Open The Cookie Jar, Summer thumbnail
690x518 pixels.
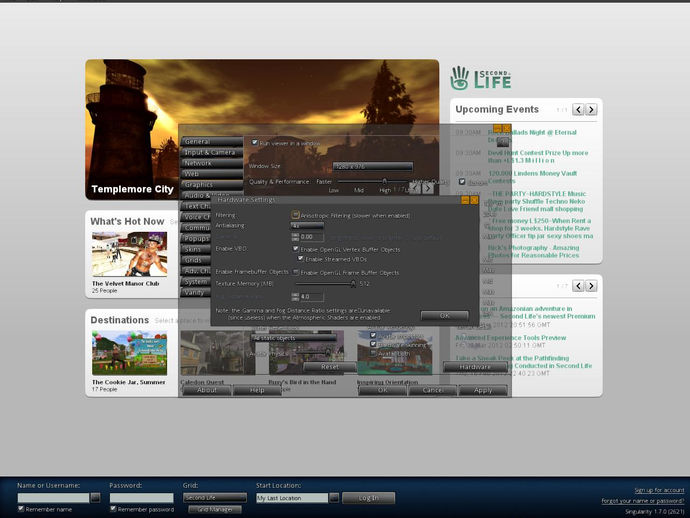coord(129,353)
